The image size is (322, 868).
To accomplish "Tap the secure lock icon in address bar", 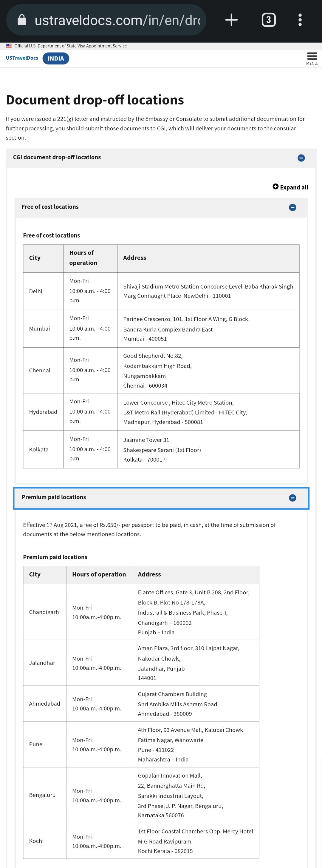I will point(22,20).
